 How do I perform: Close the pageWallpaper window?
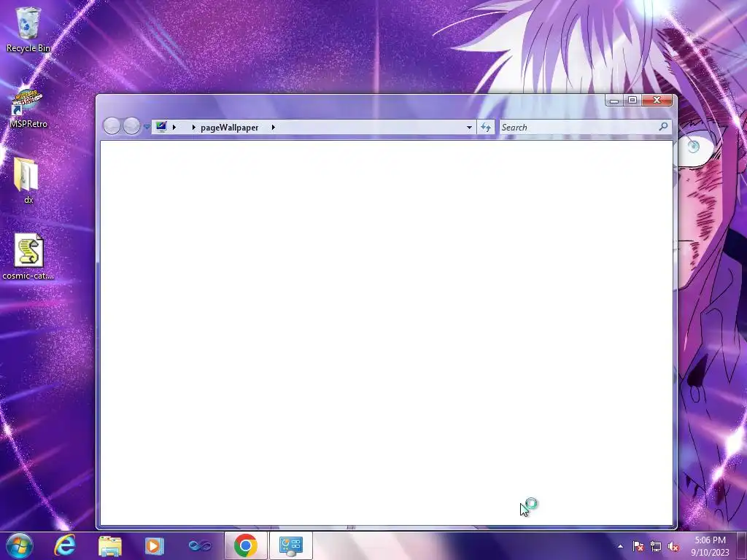657,100
